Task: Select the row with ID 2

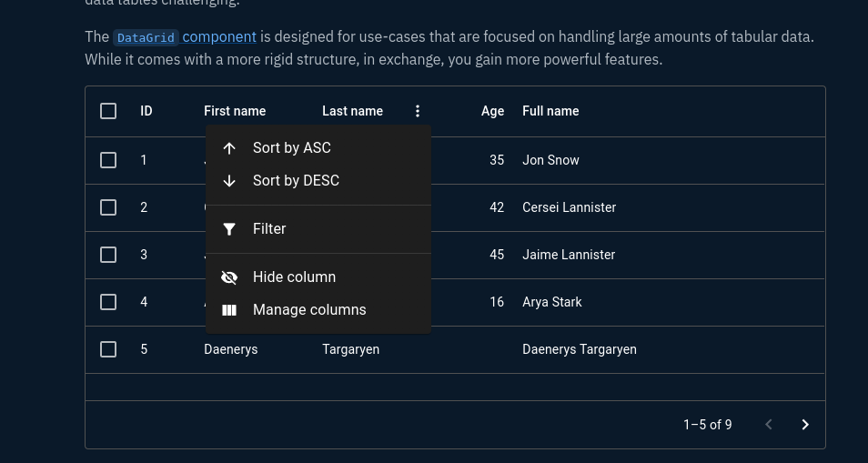Action: pos(108,207)
